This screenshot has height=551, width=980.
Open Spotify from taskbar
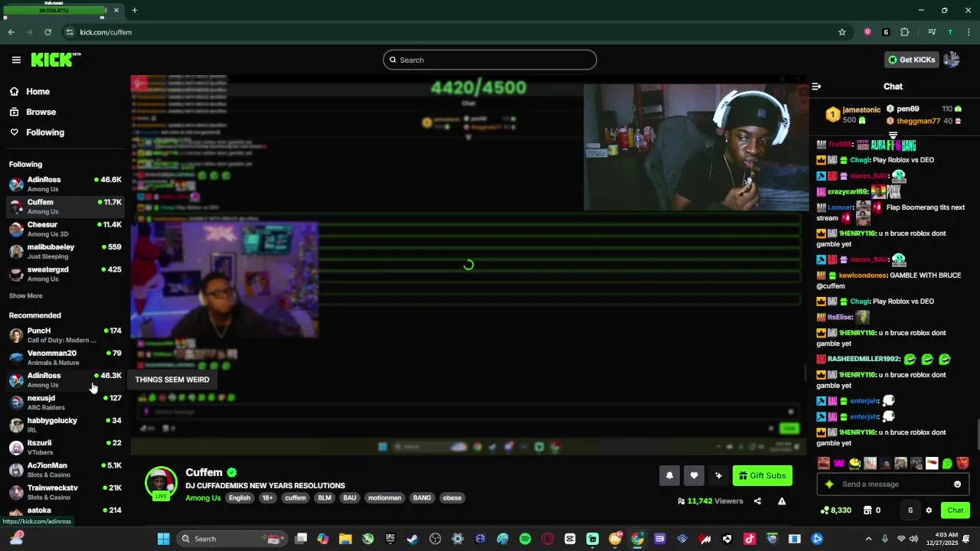pos(525,539)
